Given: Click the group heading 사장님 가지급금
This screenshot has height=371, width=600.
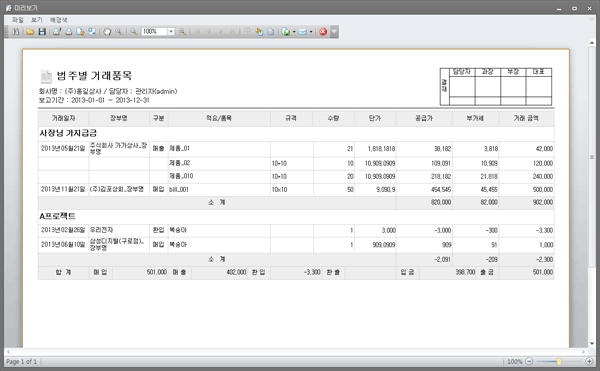Looking at the screenshot, I should click(x=68, y=133).
